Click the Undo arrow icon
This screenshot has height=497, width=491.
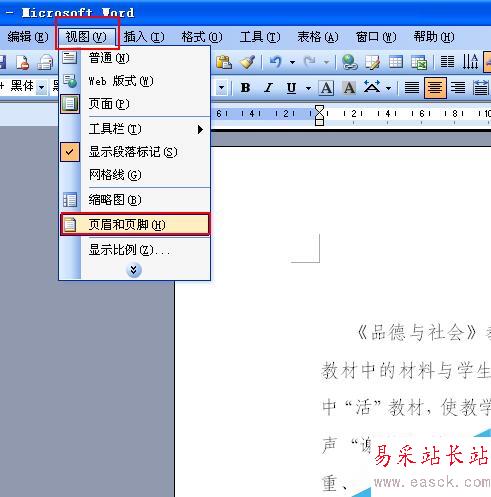pos(276,62)
